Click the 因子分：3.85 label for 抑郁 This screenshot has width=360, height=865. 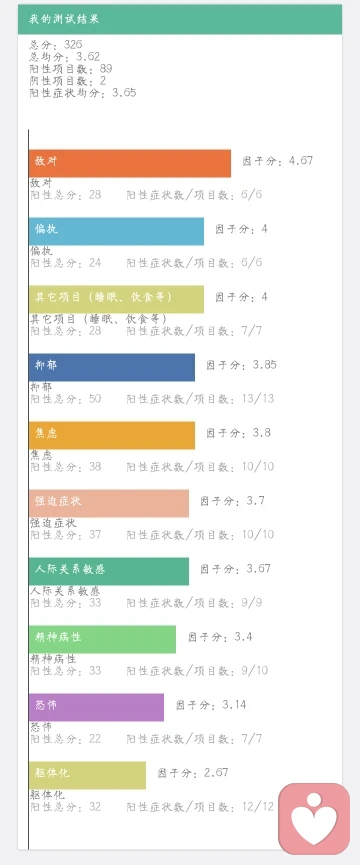[x=241, y=365]
